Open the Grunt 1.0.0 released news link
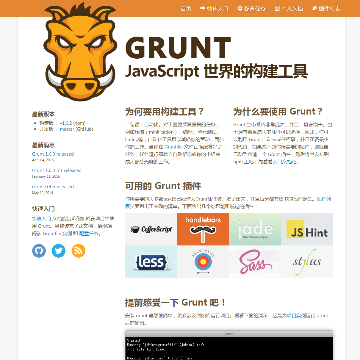Image resolution: width=360 pixels, height=360 pixels. pos(53,154)
